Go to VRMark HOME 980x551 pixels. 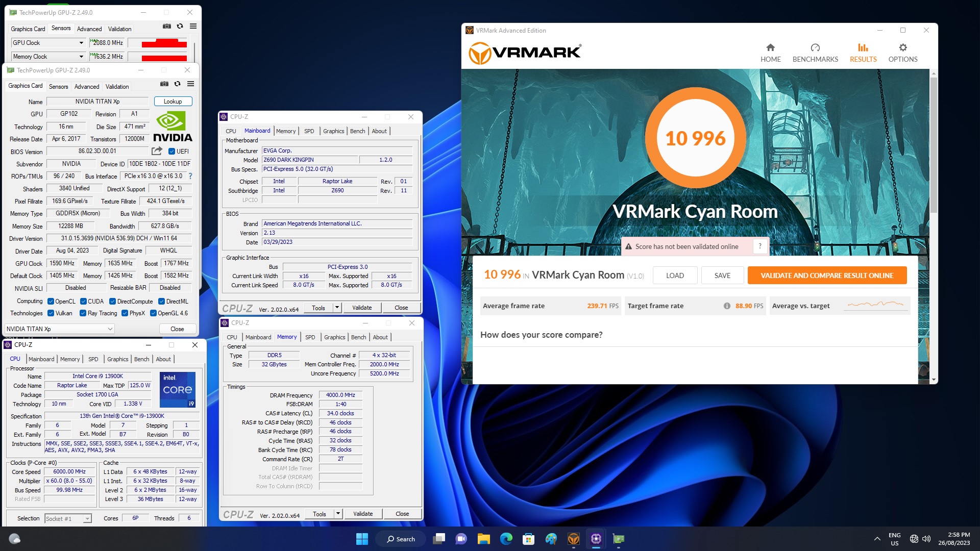[x=770, y=53]
